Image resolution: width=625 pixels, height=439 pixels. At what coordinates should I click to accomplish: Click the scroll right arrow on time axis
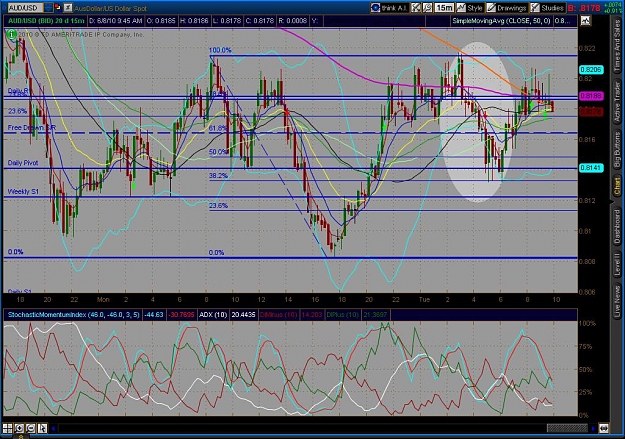(593, 429)
